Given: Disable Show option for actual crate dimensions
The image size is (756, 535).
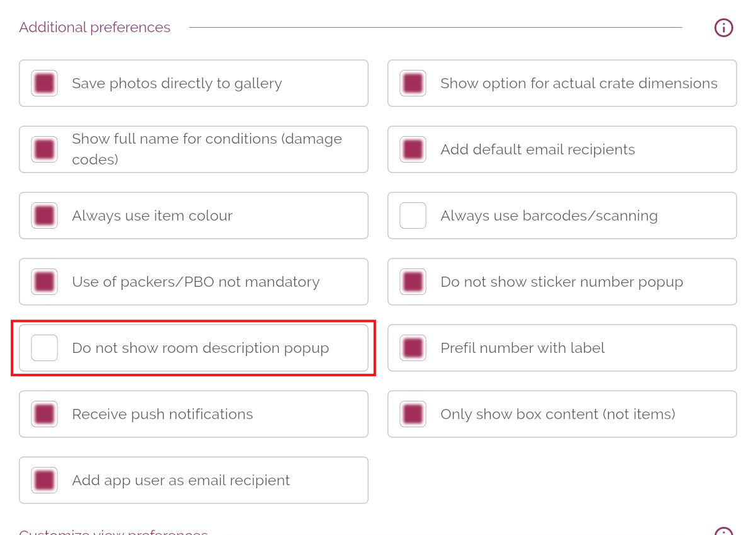Looking at the screenshot, I should pyautogui.click(x=413, y=83).
